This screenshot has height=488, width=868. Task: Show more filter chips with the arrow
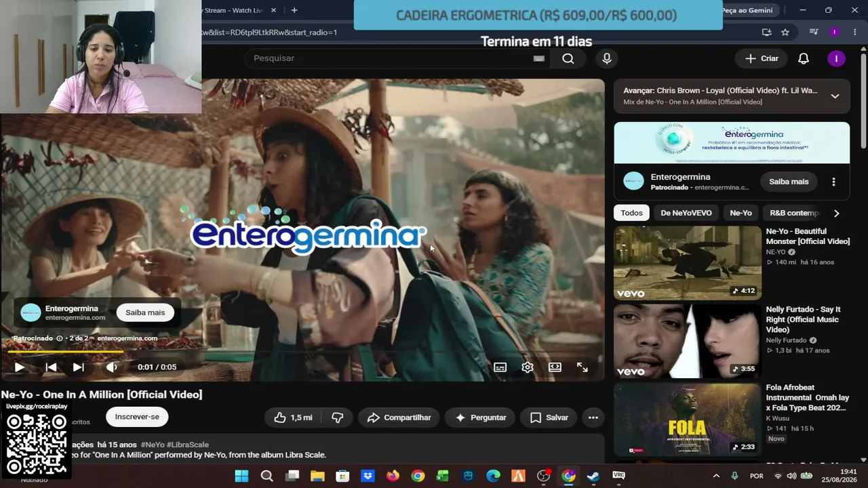[x=836, y=213]
